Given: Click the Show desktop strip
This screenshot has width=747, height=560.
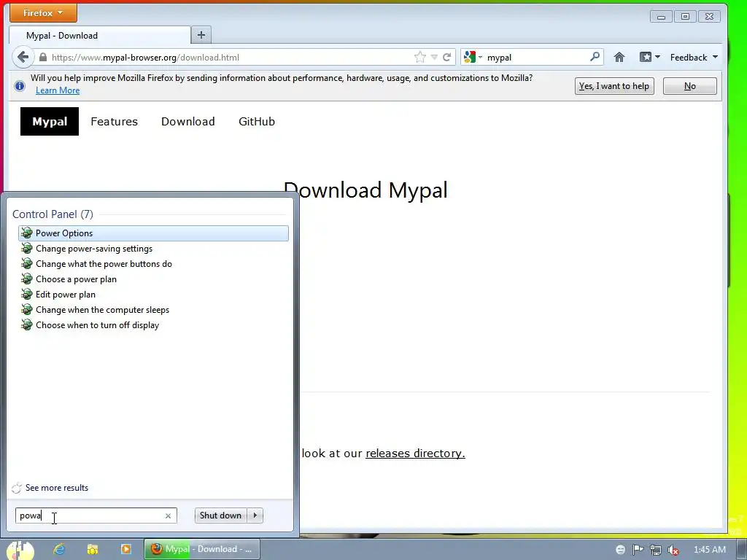Looking at the screenshot, I should click(742, 549).
